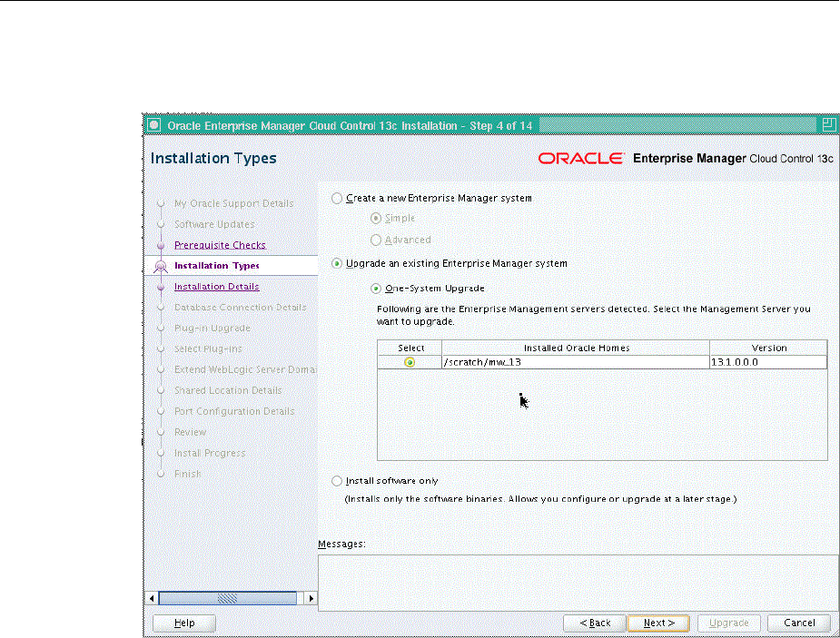The height and width of the screenshot is (638, 840).
Task: Click the Version column header
Action: pyautogui.click(x=769, y=348)
